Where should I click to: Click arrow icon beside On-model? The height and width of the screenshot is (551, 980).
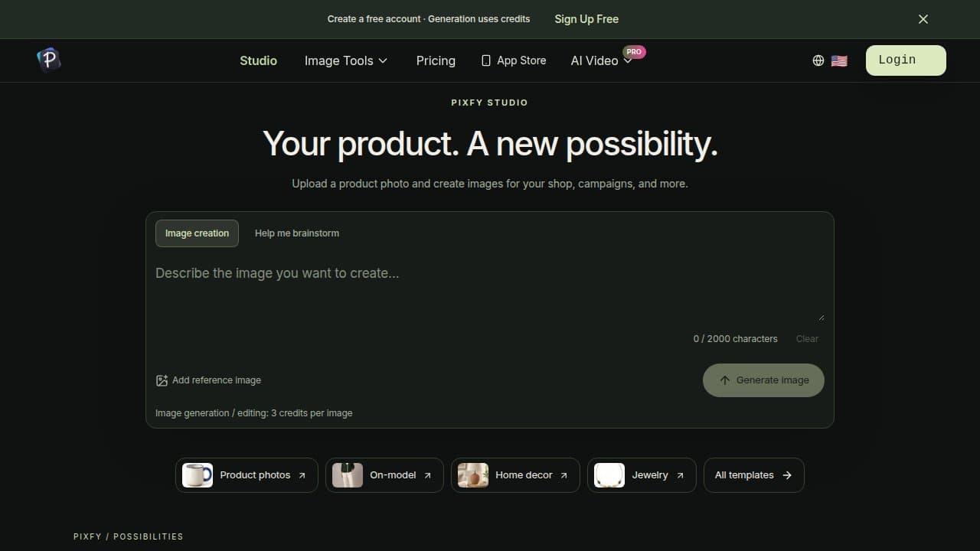click(x=427, y=475)
